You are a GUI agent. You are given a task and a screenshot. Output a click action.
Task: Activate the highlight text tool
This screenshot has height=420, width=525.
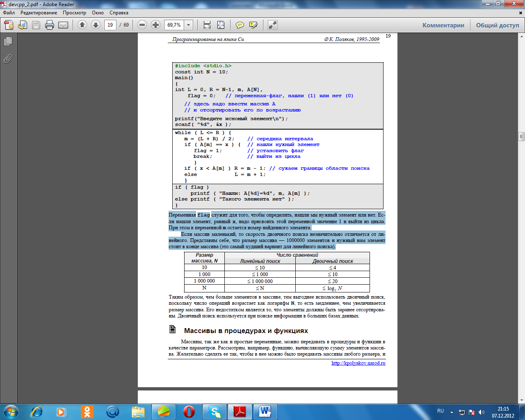(x=253, y=25)
